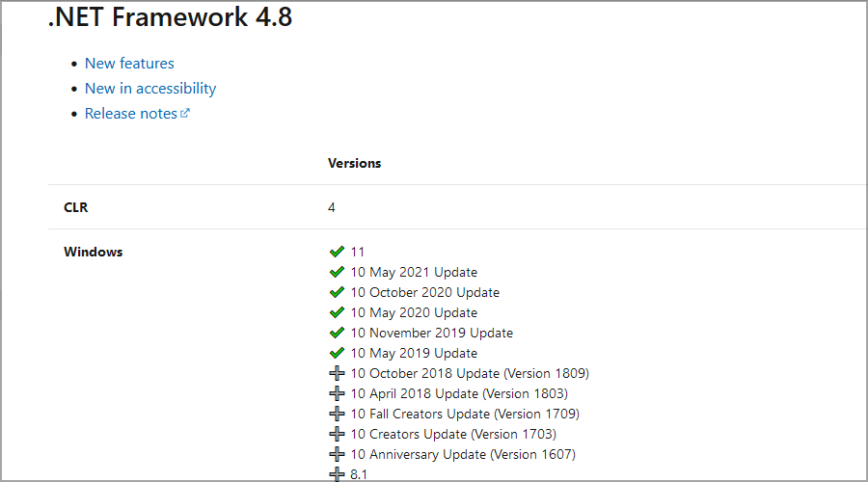868x482 pixels.
Task: Click the text '10 Creators Update (Version 1703)'
Action: tap(453, 434)
